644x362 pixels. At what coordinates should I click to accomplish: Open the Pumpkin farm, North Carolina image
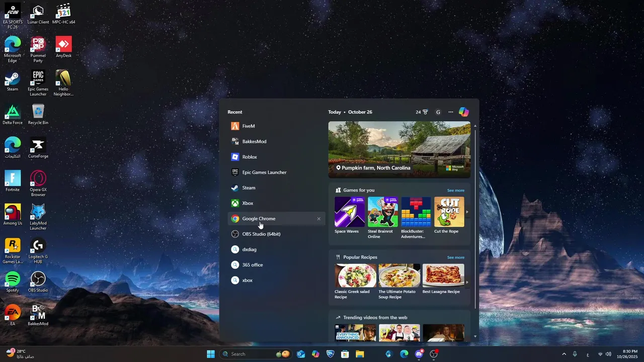pos(399,149)
